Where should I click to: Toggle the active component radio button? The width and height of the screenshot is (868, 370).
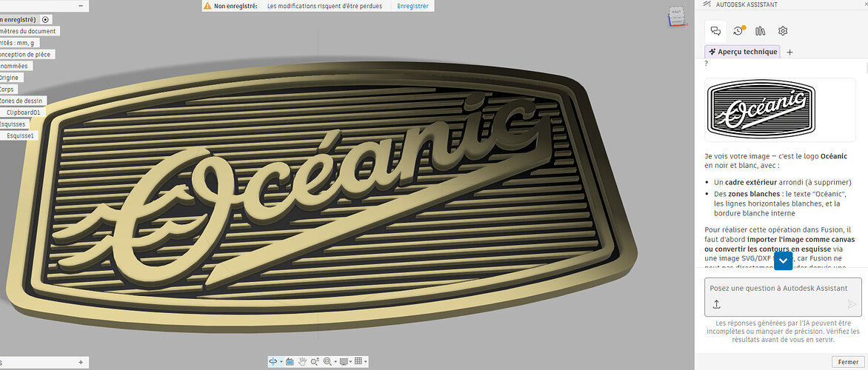click(45, 19)
